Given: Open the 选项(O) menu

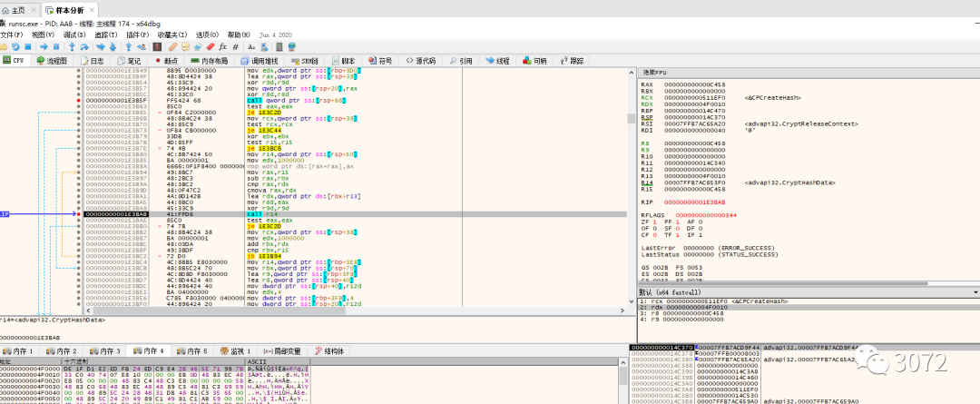Looking at the screenshot, I should (208, 35).
